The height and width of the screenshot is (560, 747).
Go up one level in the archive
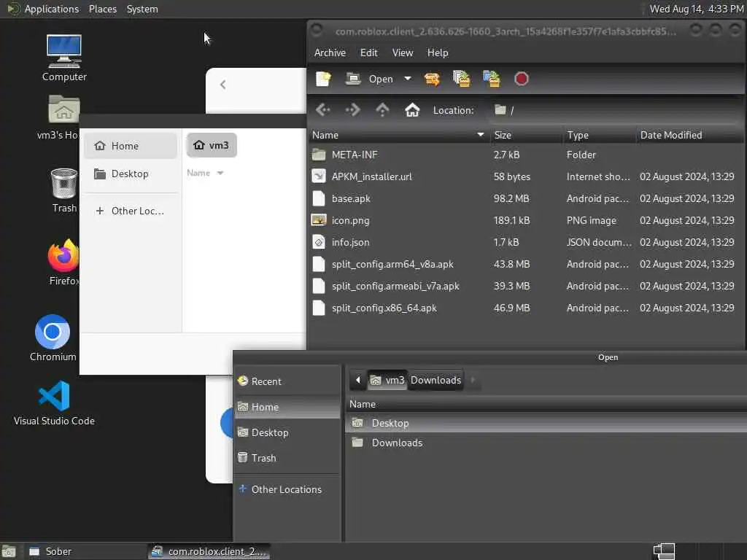[x=382, y=110]
